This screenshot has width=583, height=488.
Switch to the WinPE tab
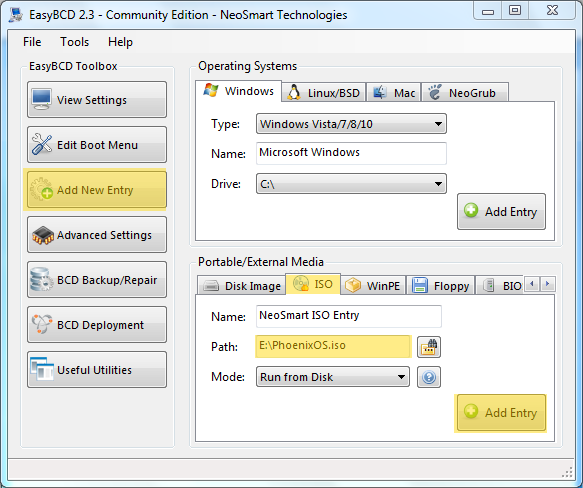(373, 286)
